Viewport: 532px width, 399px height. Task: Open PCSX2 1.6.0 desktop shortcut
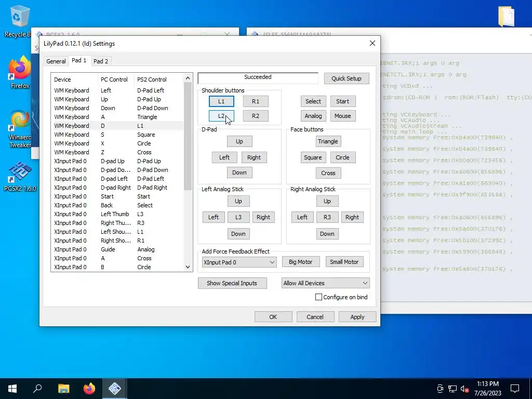[20, 177]
